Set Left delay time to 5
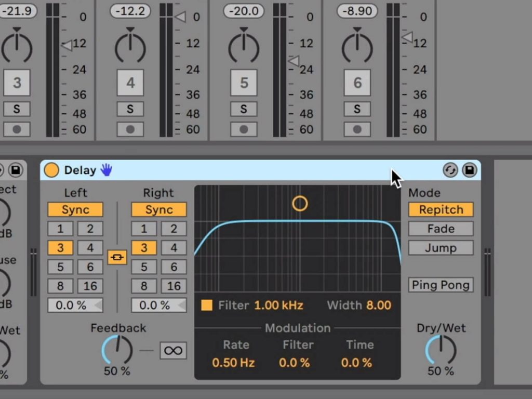532x399 pixels. point(60,267)
